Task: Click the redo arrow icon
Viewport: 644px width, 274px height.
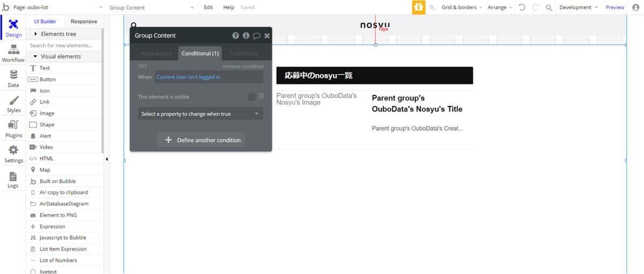Action: [x=535, y=8]
